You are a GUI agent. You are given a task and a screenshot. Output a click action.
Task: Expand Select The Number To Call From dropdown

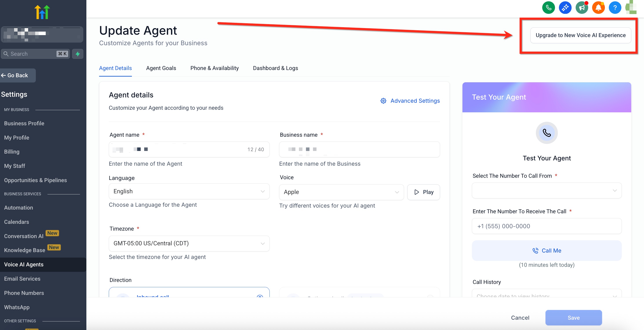tap(546, 190)
